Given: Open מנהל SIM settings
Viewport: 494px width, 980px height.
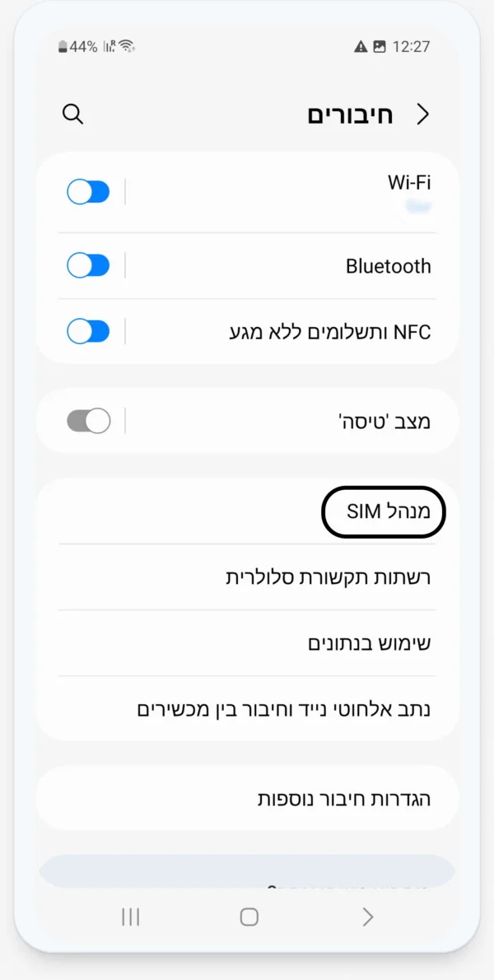Looking at the screenshot, I should pyautogui.click(x=383, y=511).
